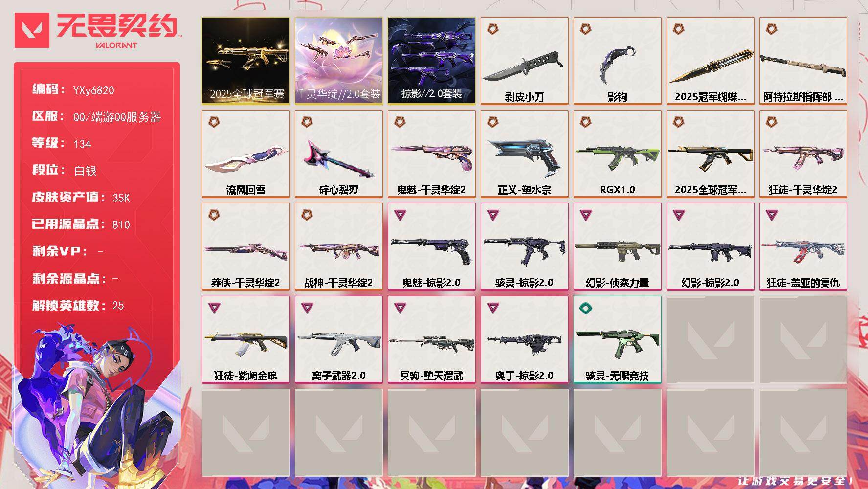Click the triangle tier icon on 鬼魅-掠影2.0
Image resolution: width=868 pixels, height=489 pixels.
pyautogui.click(x=400, y=215)
